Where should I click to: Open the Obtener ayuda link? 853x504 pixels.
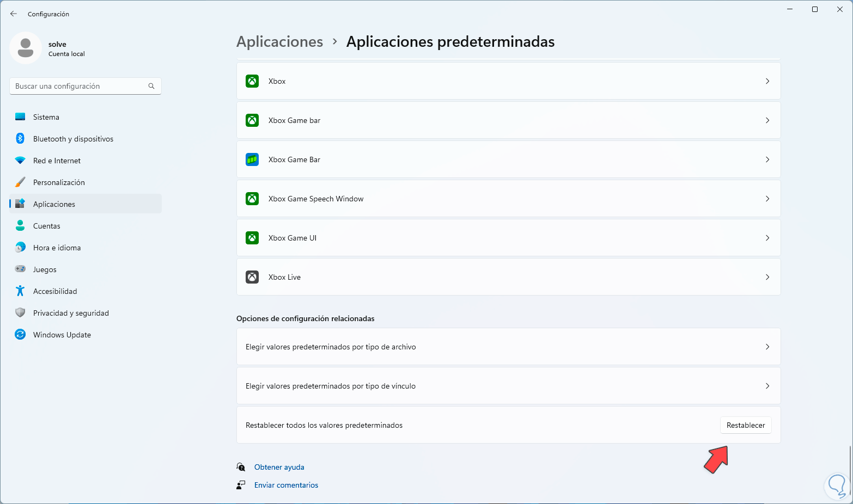279,467
